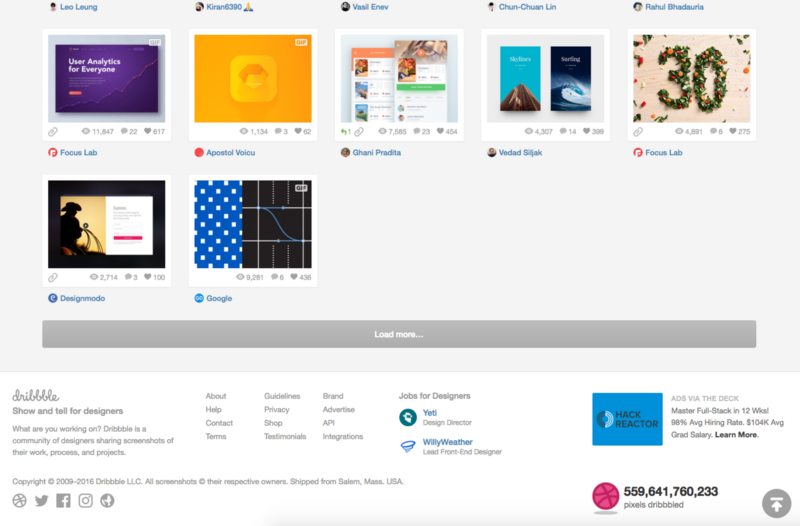
Task: Open the Skylines and Surfing shot thumbnail
Action: 545,79
